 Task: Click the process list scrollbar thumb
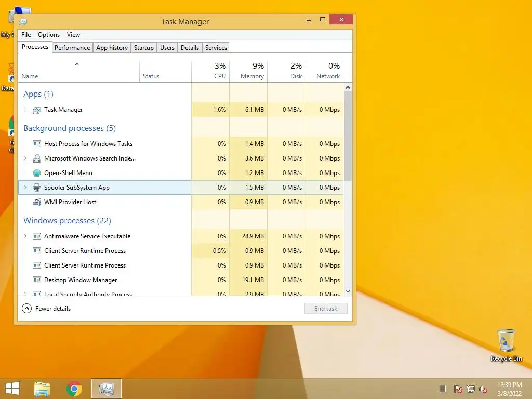pyautogui.click(x=348, y=136)
